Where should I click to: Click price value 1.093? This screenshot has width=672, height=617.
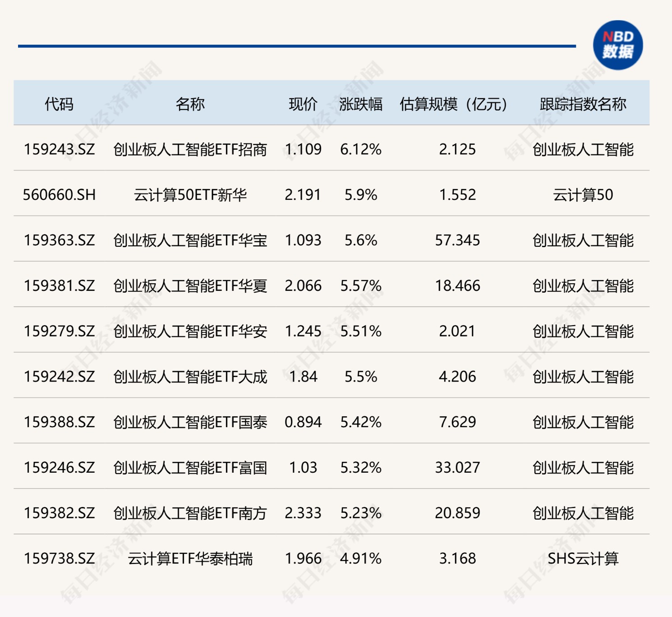(x=303, y=240)
